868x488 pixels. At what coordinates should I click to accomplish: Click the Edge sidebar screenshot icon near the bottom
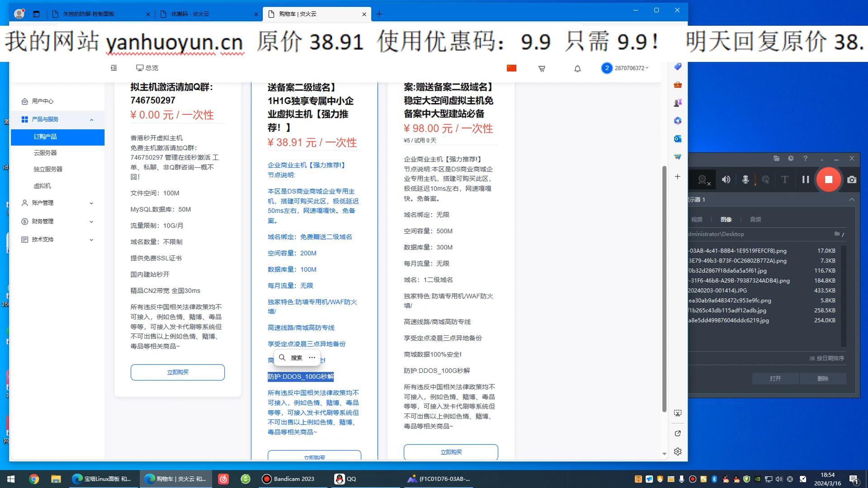click(x=677, y=413)
